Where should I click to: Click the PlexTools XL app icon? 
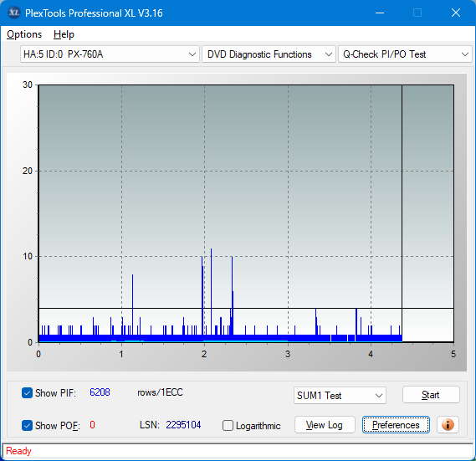click(x=13, y=13)
